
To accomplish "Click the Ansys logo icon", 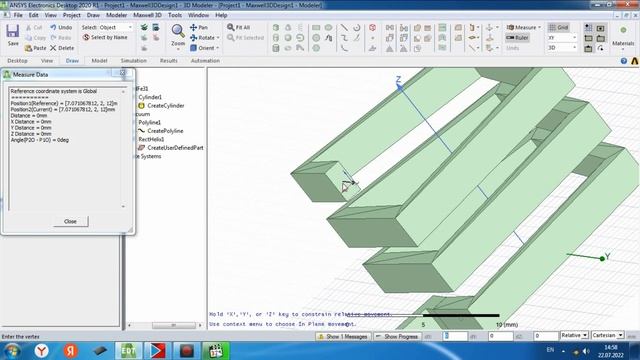I will 635,61.
